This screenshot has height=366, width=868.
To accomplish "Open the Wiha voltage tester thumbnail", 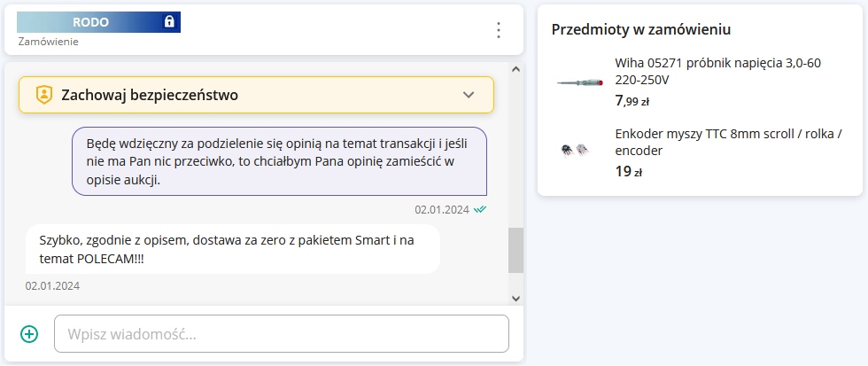I will 580,82.
